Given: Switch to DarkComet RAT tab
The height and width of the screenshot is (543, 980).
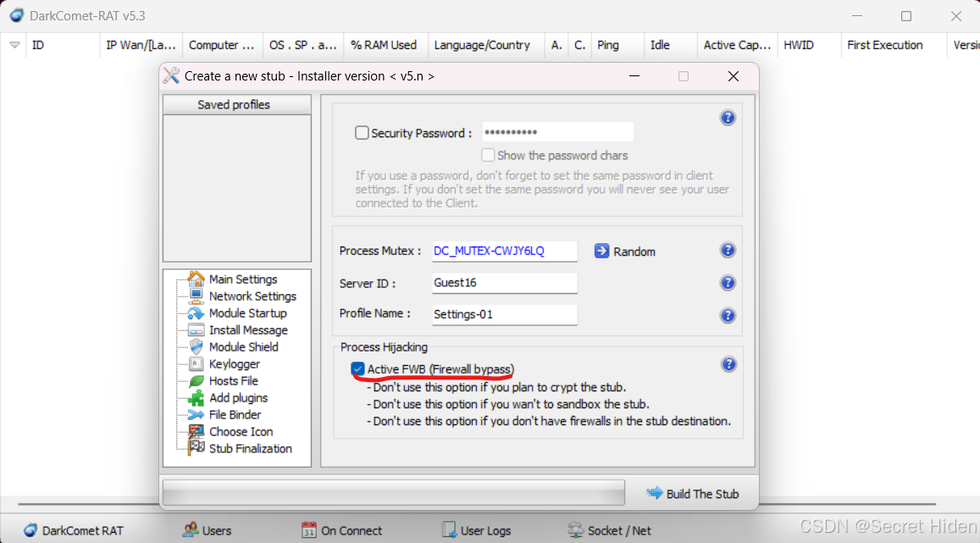Looking at the screenshot, I should pyautogui.click(x=74, y=530).
